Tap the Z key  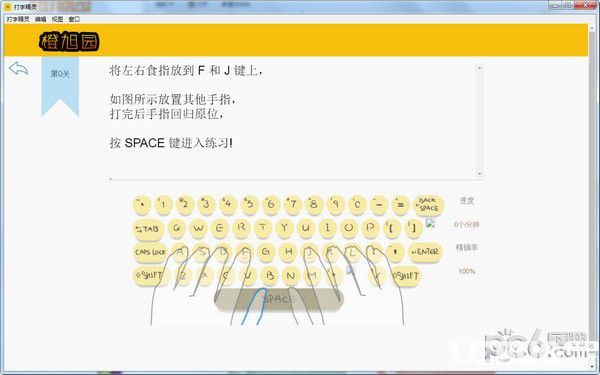click(x=183, y=276)
